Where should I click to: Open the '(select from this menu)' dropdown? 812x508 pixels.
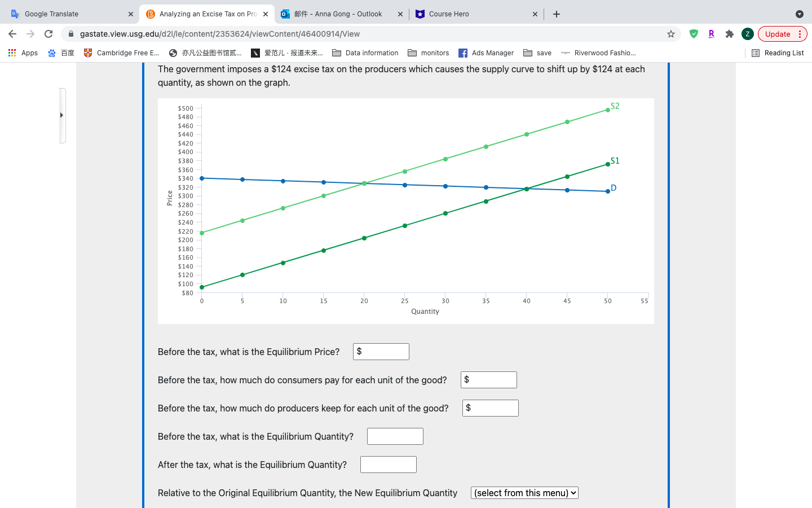pos(524,492)
